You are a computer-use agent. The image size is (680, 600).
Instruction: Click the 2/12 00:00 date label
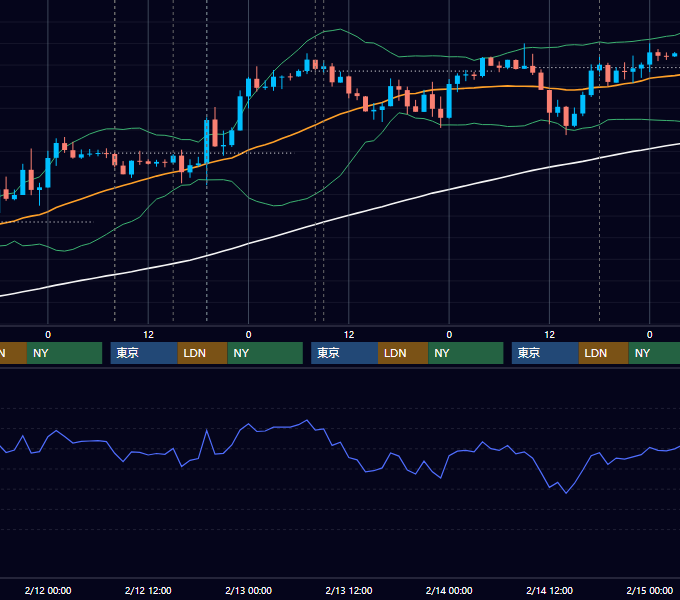[x=48, y=590]
